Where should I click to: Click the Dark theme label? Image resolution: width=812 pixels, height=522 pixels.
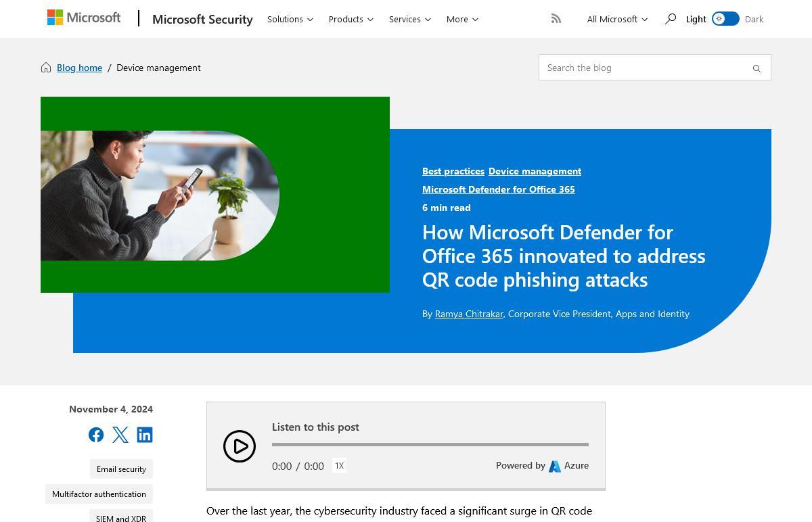[x=754, y=19]
